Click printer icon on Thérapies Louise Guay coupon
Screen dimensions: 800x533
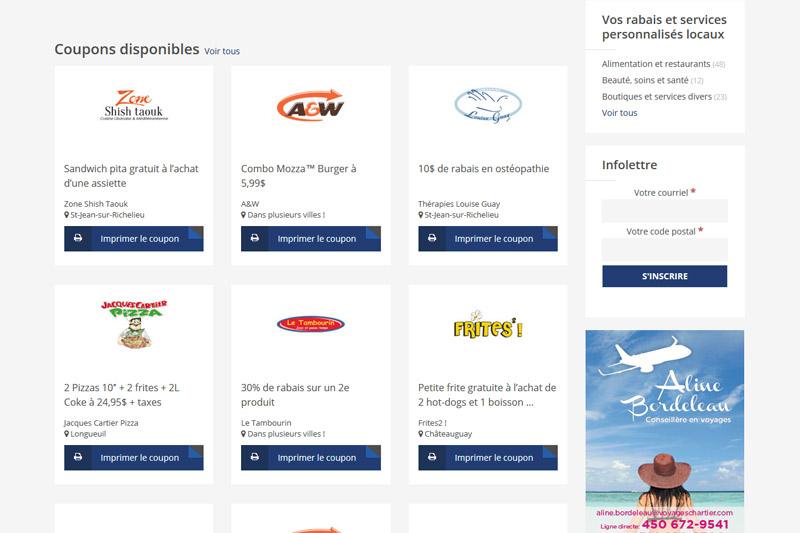[432, 238]
